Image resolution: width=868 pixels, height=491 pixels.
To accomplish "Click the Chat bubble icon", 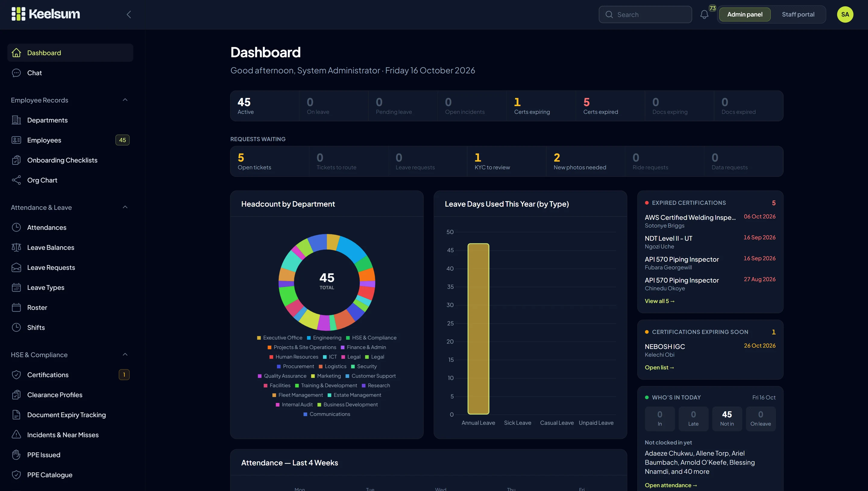I will coord(16,73).
